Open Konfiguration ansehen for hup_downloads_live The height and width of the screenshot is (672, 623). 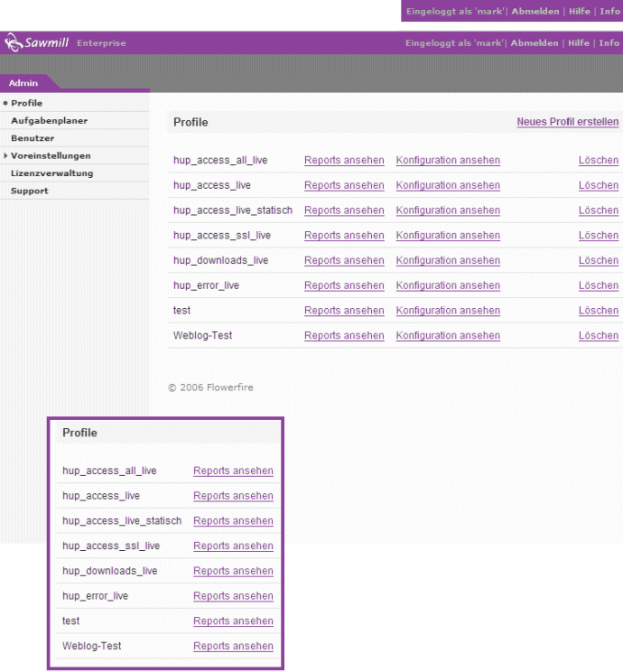(x=448, y=261)
